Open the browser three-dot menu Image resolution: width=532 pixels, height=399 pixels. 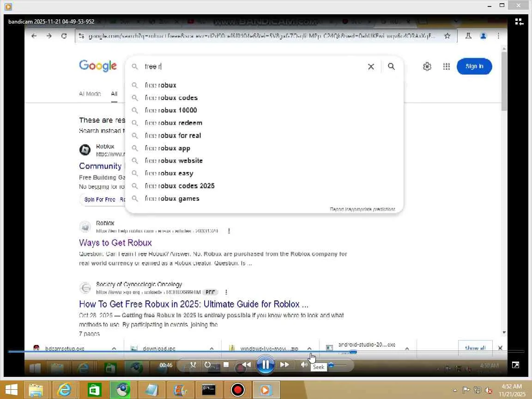498,36
